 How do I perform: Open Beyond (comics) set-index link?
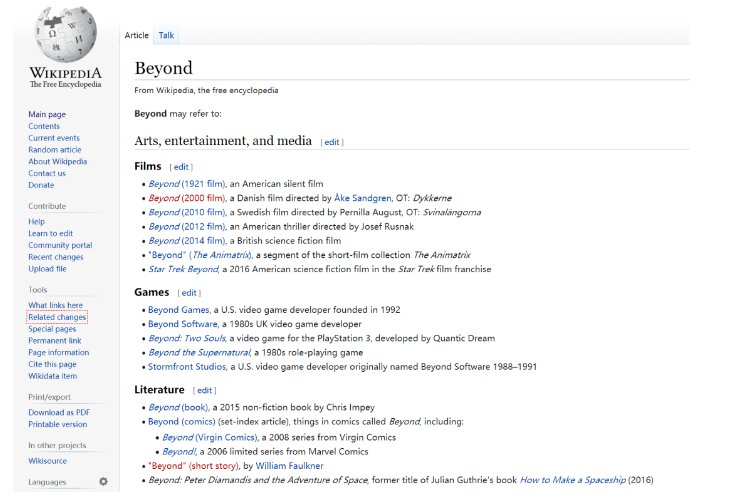[182, 421]
